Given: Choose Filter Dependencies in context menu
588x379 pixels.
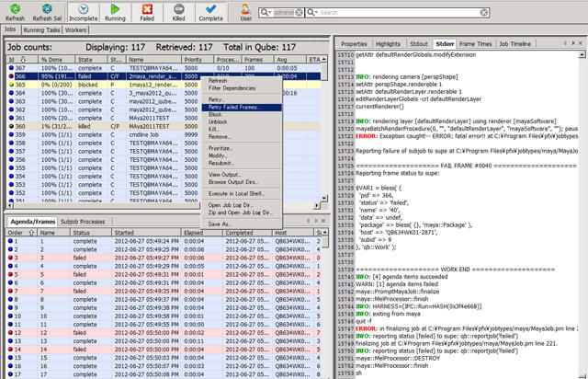Looking at the screenshot, I should [x=242, y=88].
